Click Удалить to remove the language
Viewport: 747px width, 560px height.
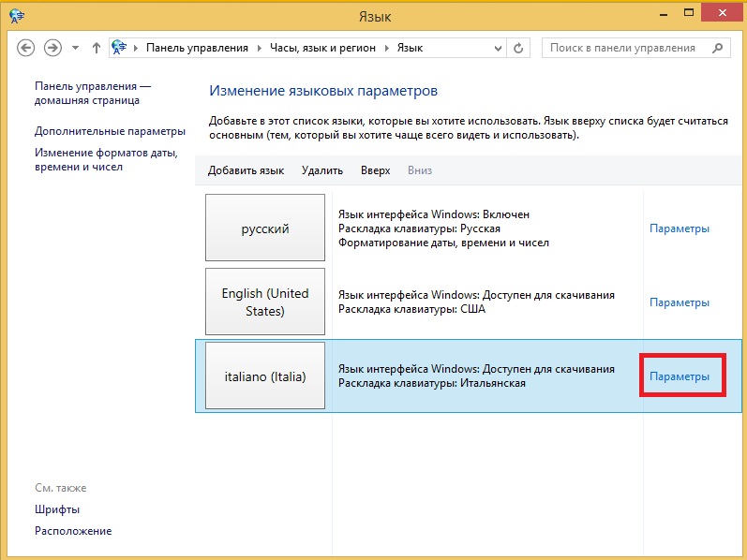322,170
